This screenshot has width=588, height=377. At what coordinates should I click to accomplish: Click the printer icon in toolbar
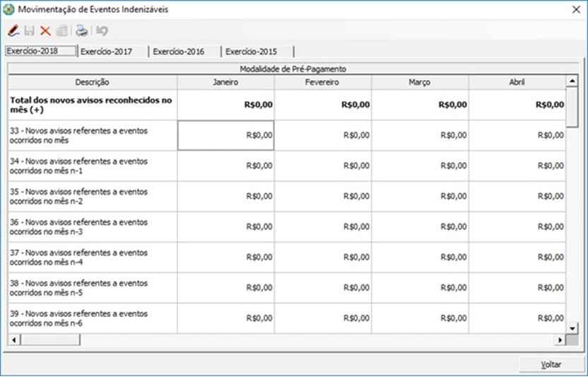[83, 31]
